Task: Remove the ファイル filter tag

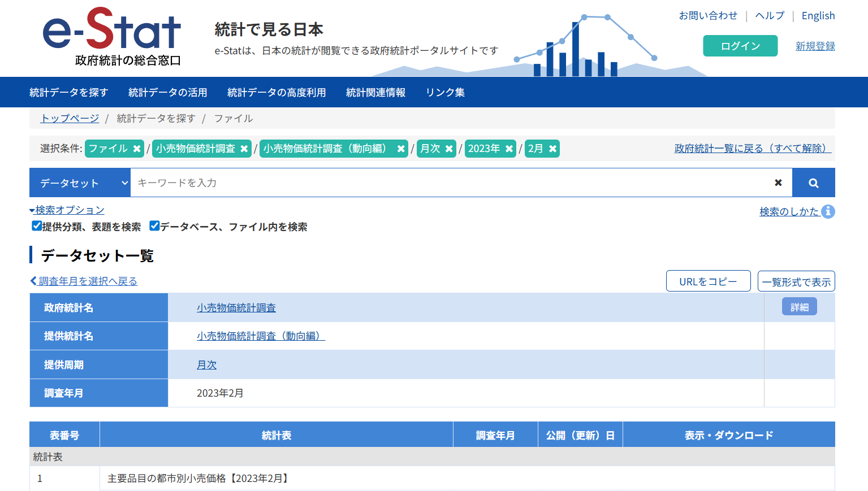Action: pos(136,149)
